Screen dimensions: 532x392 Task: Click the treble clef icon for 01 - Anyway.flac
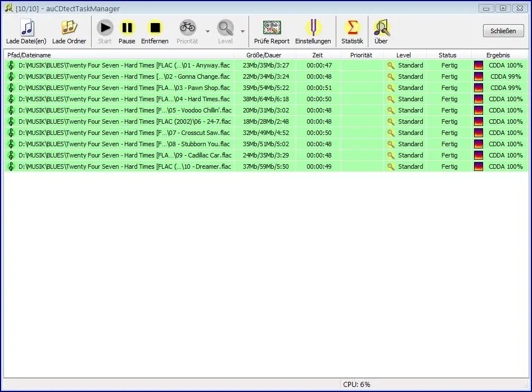pyautogui.click(x=11, y=65)
